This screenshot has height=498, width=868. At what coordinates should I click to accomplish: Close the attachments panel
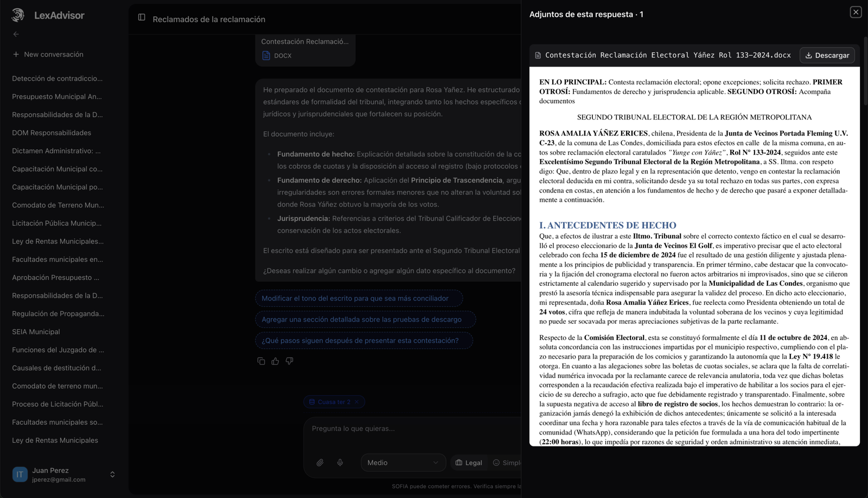point(856,12)
